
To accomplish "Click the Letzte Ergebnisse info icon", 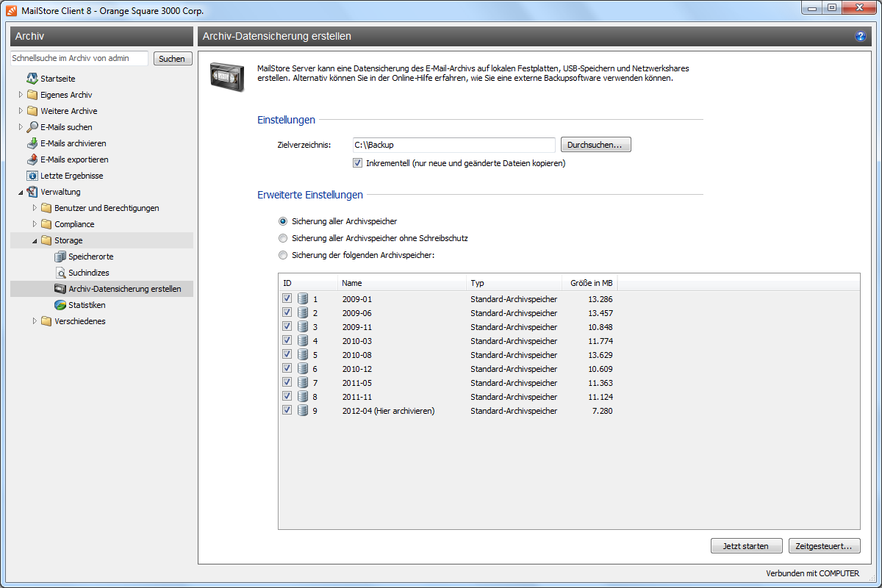I will (x=32, y=176).
